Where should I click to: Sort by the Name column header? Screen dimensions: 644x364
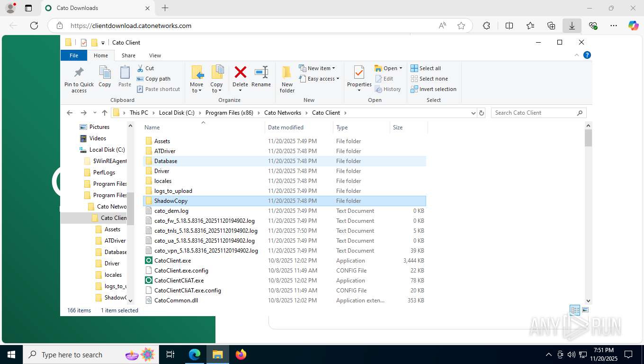[x=204, y=127]
